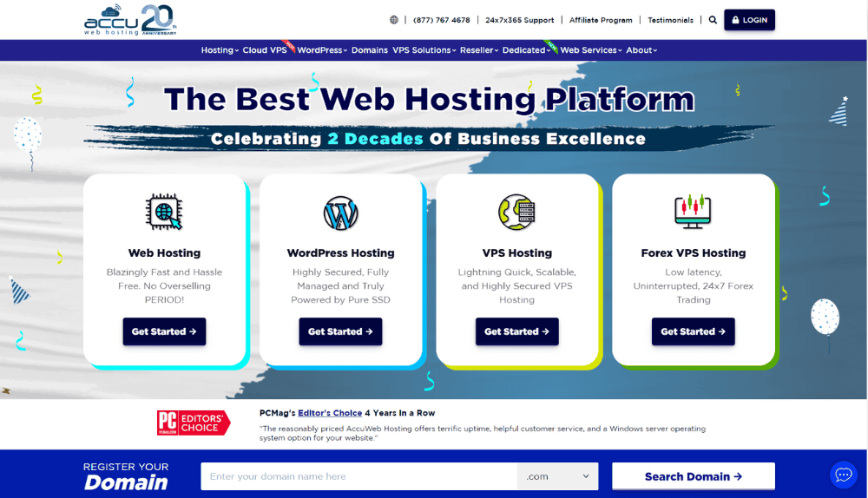Image resolution: width=868 pixels, height=498 pixels.
Task: Click Get Started under WordPress Hosting
Action: [x=340, y=331]
